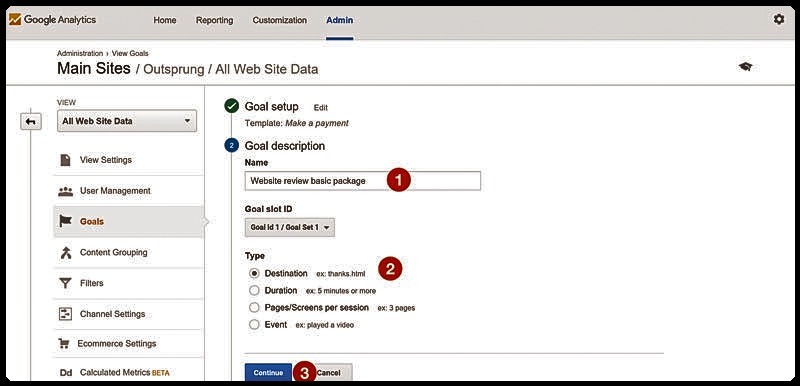Click 'ex: thanks.html' example text
800x386 pixels.
341,274
